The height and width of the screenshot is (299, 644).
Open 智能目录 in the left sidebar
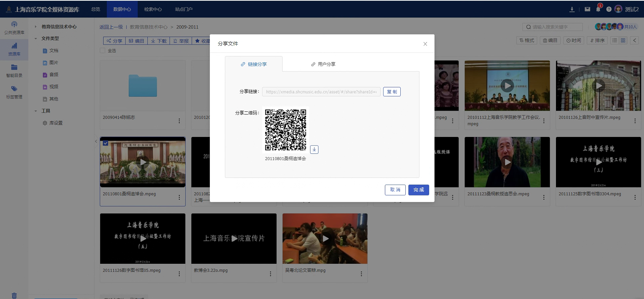[14, 71]
